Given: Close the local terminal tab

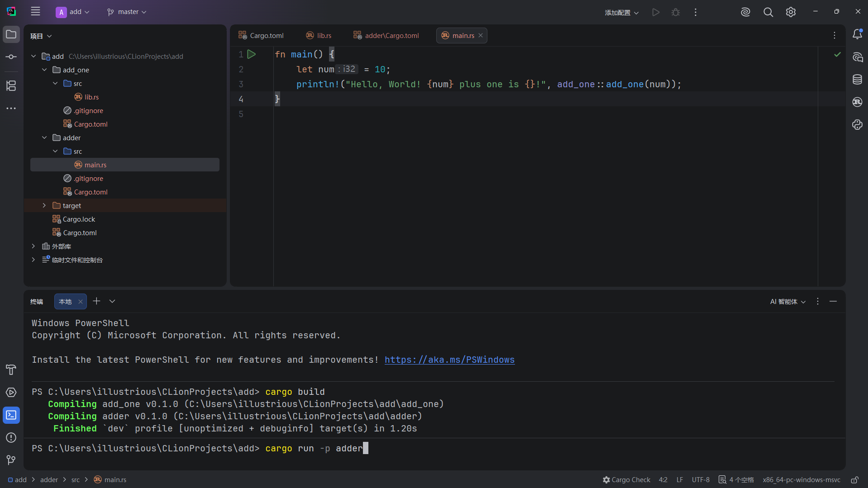Looking at the screenshot, I should [80, 301].
